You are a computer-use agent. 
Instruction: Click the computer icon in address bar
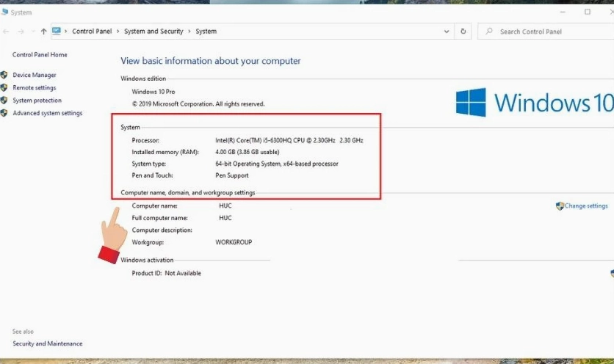tap(57, 31)
